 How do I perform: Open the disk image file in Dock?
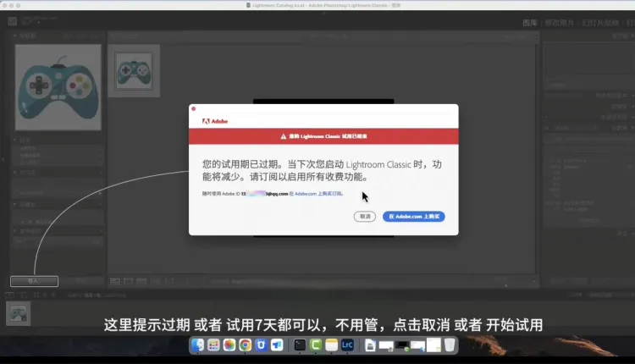pos(370,345)
